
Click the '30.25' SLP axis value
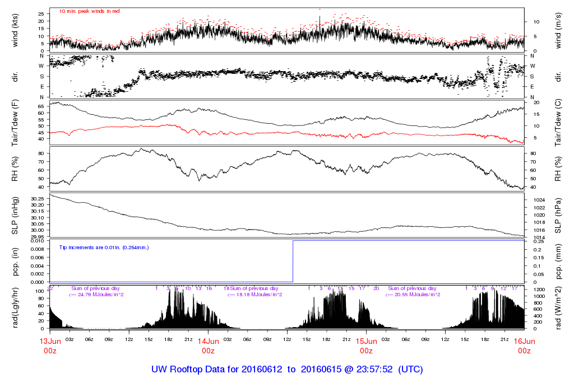coord(38,199)
